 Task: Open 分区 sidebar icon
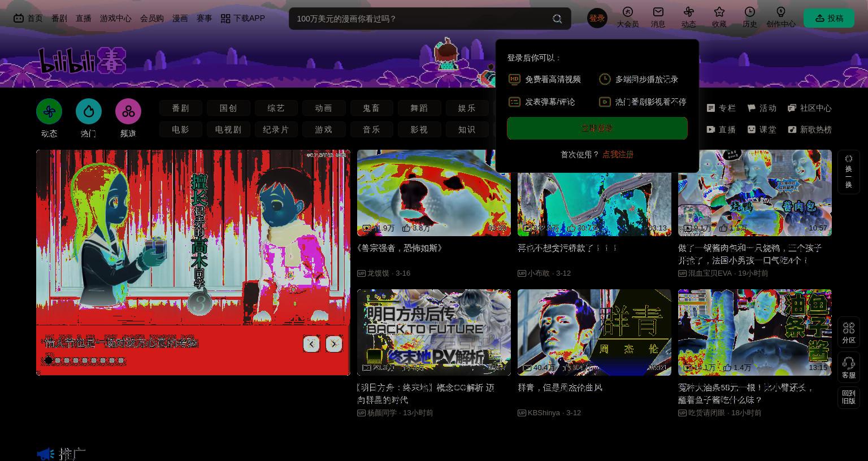pyautogui.click(x=849, y=332)
